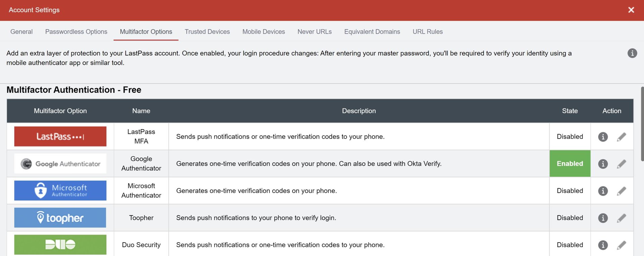Open the Passwordless Options tab
The image size is (644, 256).
pos(76,32)
